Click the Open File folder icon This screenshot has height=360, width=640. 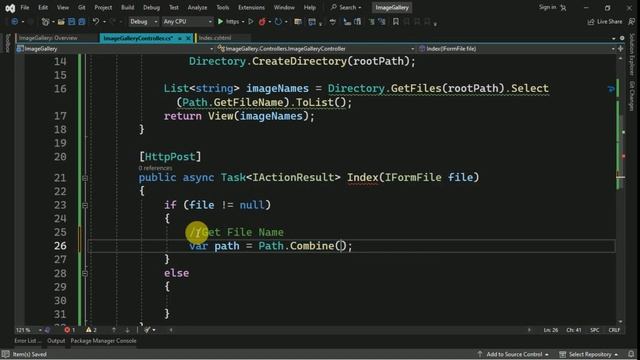coord(61,22)
